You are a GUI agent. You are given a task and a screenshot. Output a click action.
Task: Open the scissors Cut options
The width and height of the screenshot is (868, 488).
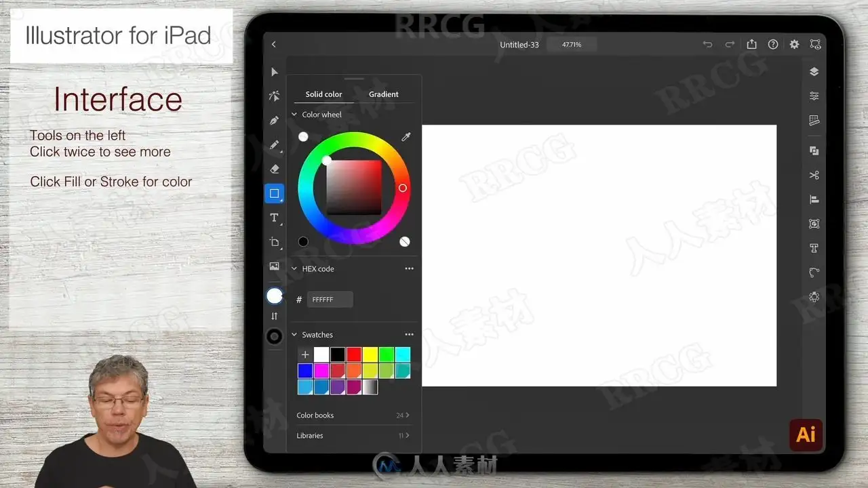click(814, 175)
